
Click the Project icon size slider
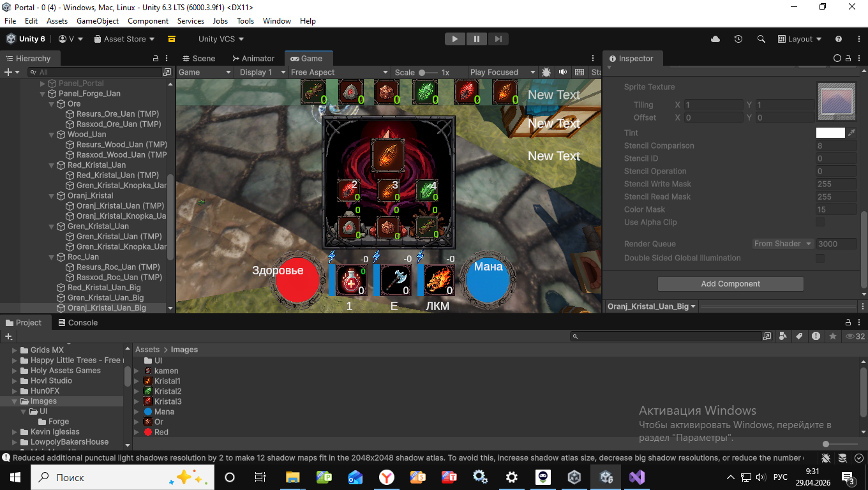click(x=839, y=444)
